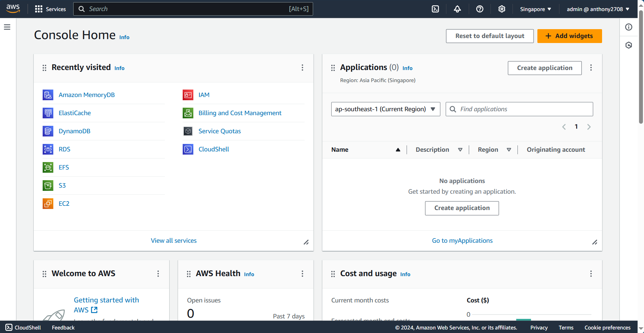Open Info link beside Recently visited
This screenshot has width=644, height=333.
[119, 68]
